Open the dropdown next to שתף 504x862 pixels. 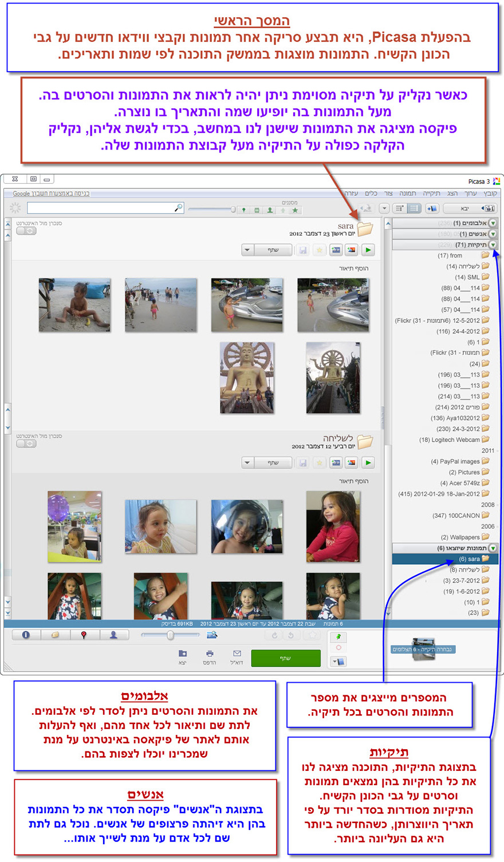pyautogui.click(x=247, y=250)
